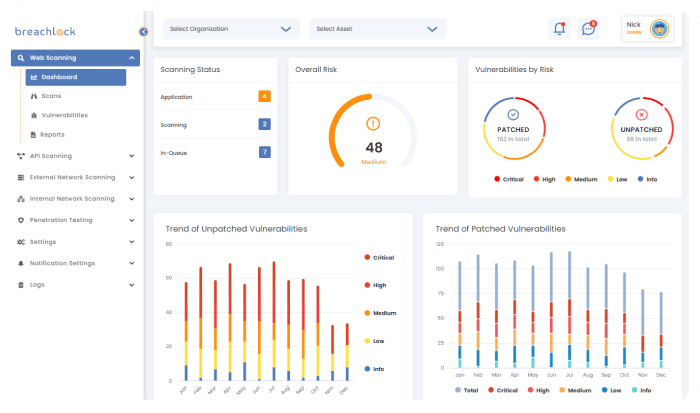Click the Settings gears icon in sidebar
Image resolution: width=700 pixels, height=413 pixels.
(x=21, y=242)
